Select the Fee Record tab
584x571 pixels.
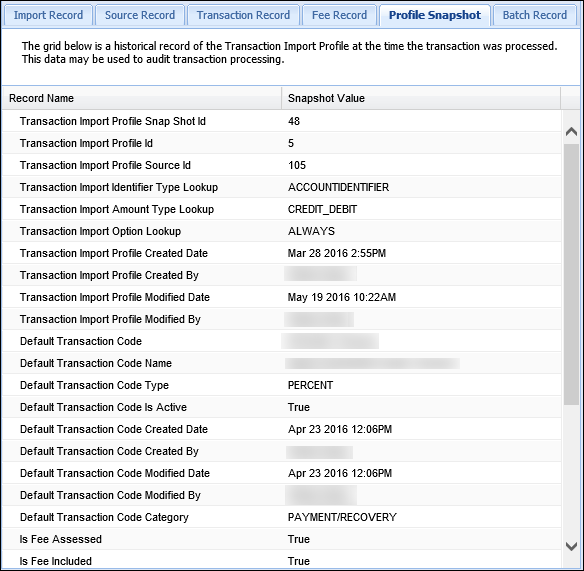tap(339, 15)
